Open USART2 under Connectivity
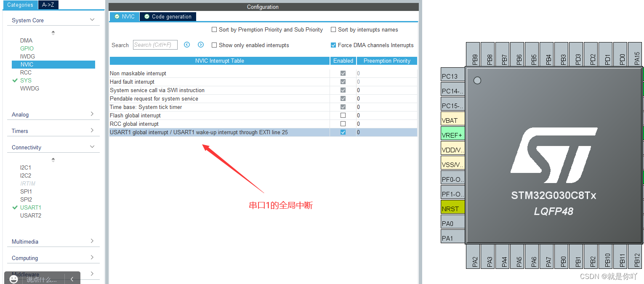This screenshot has height=284, width=644. 30,215
